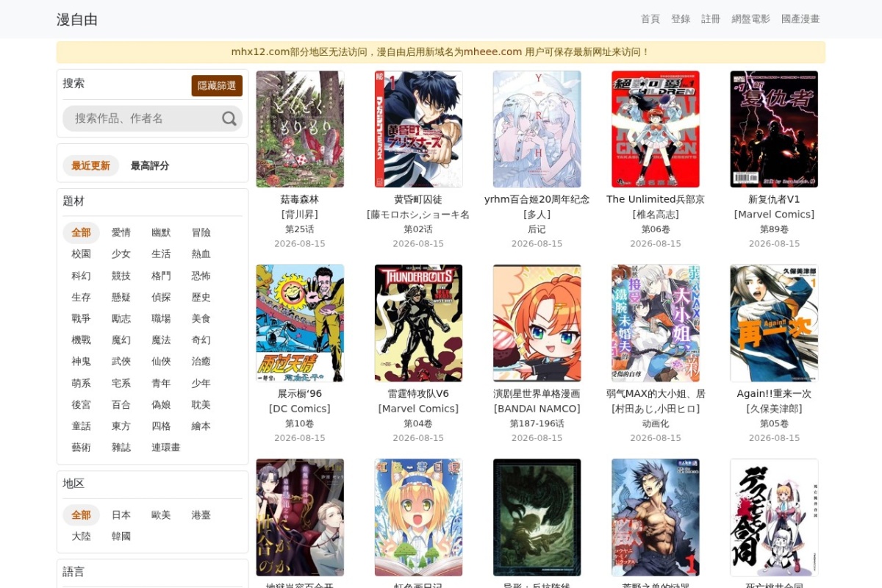This screenshot has height=588, width=882.
Task: Click the 动画化 chapter text
Action: point(656,423)
